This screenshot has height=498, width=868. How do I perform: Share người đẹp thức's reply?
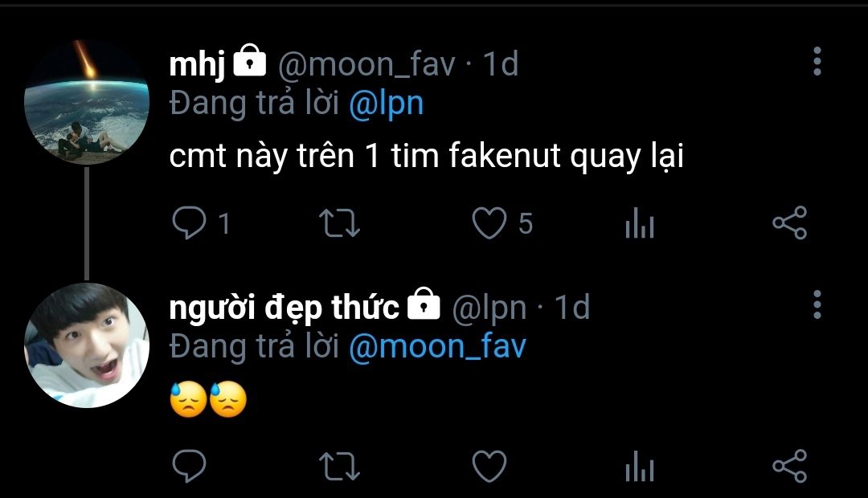point(789,467)
